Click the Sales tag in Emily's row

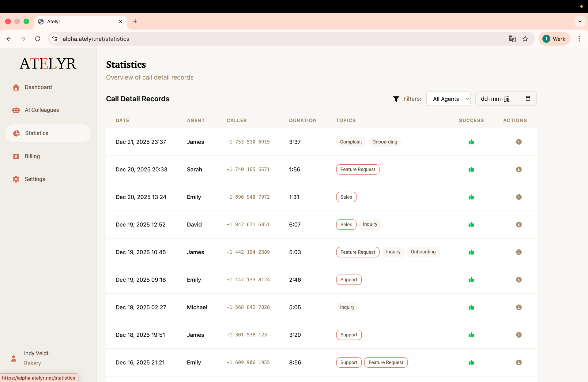click(x=346, y=197)
